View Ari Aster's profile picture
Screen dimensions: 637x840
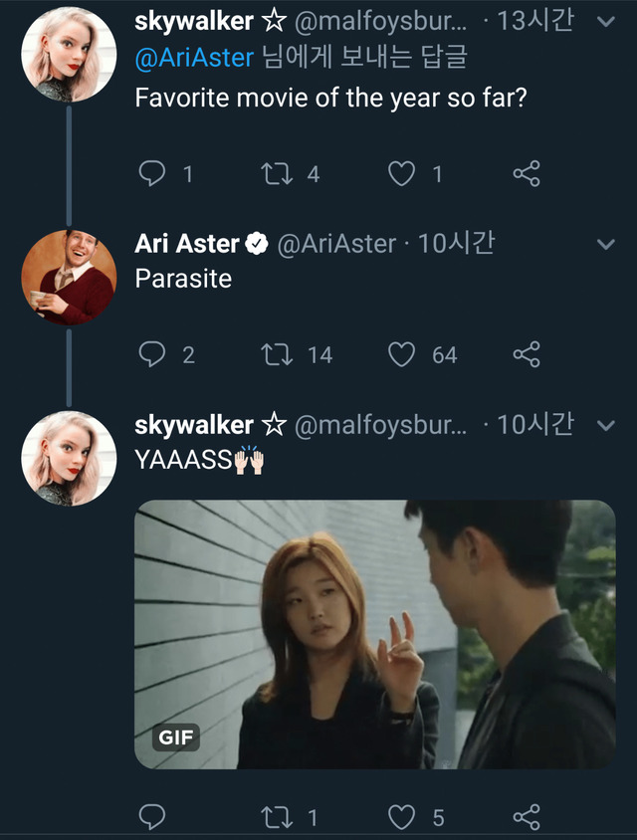point(69,277)
